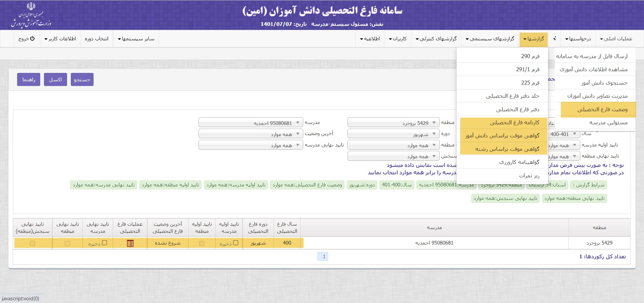Open the منطقه dropdown showing 5429 بروجن
The image size is (644, 303).
pos(393,123)
